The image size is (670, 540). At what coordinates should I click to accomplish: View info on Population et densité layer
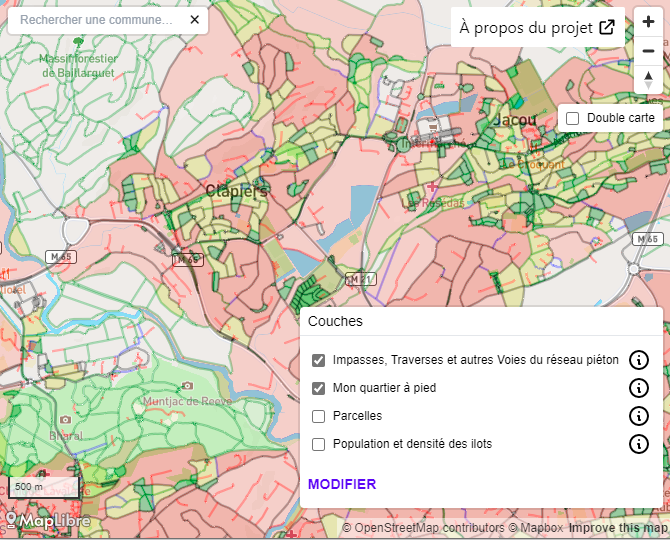[639, 444]
